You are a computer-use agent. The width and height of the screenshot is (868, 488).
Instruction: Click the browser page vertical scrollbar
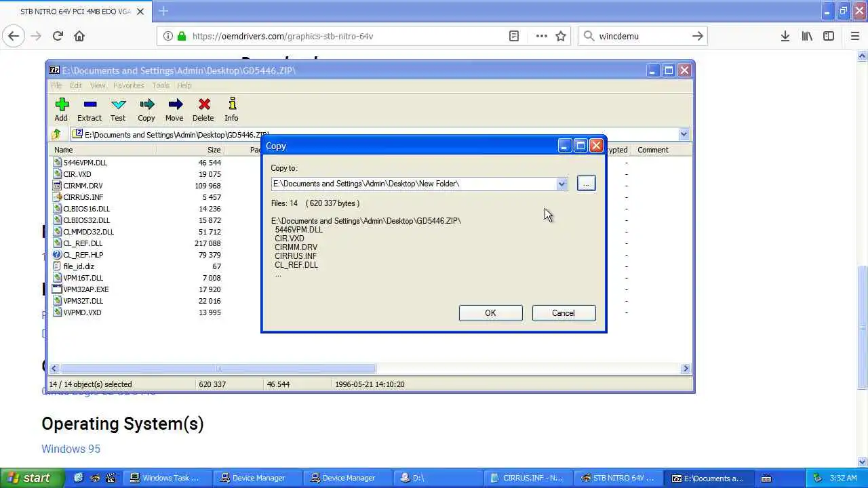coord(862,327)
